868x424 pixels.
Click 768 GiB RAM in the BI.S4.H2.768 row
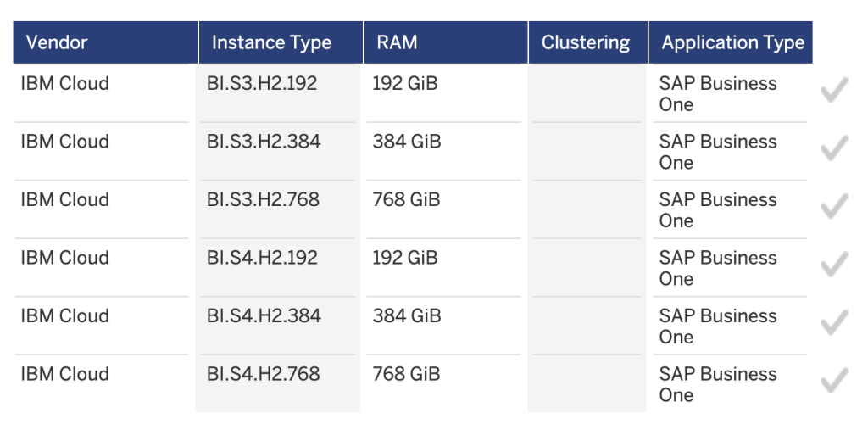(406, 374)
